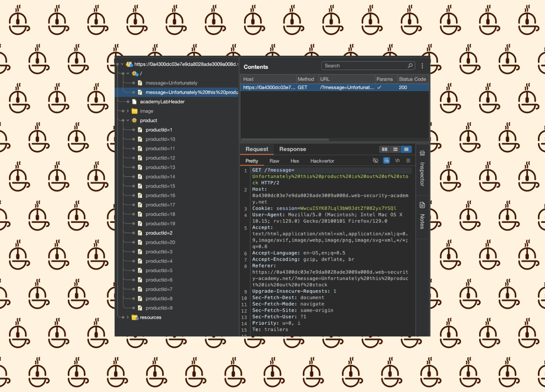Click the magnifier icon in Contents search
Image resolution: width=545 pixels, height=392 pixels.
(x=410, y=65)
